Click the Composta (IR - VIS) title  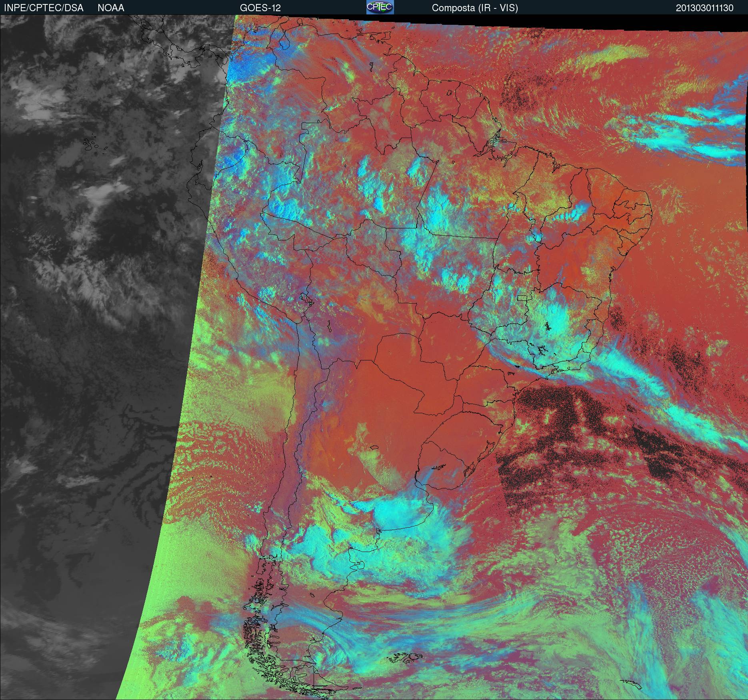tap(475, 8)
